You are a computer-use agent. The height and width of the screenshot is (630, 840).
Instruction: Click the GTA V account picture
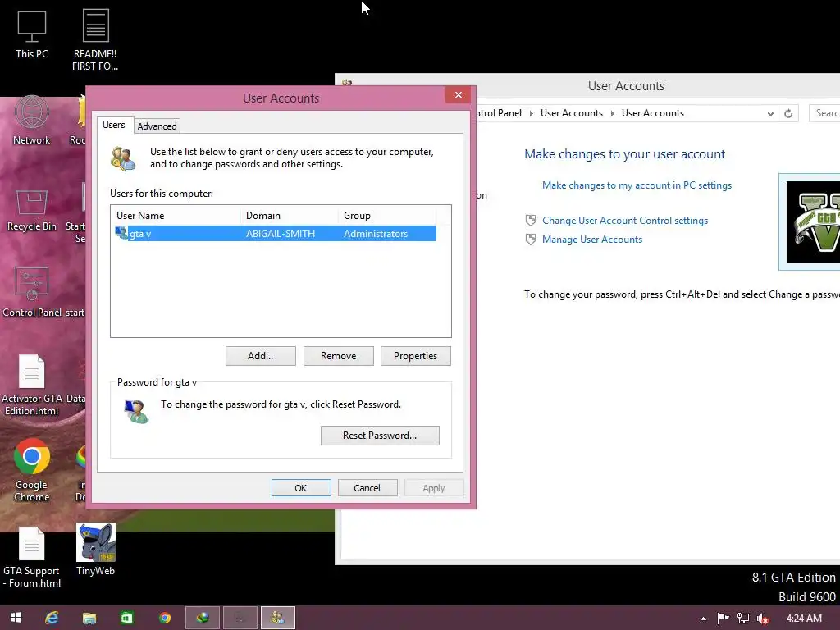click(x=813, y=221)
